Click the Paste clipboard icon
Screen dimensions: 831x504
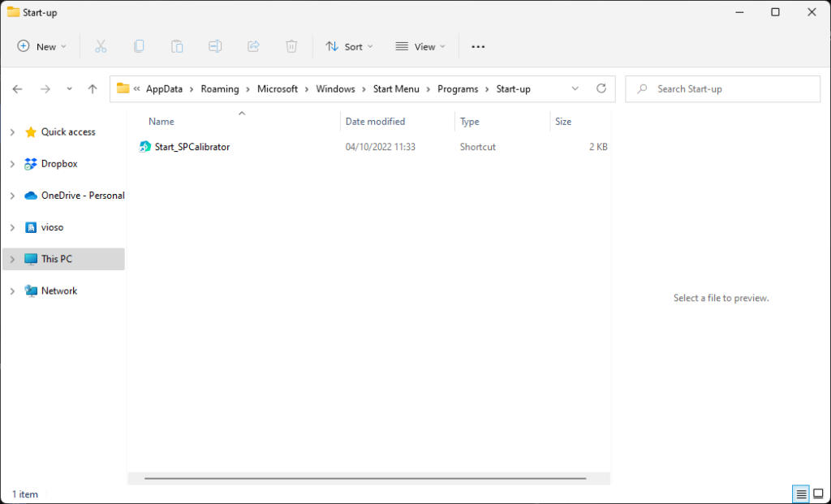[177, 46]
